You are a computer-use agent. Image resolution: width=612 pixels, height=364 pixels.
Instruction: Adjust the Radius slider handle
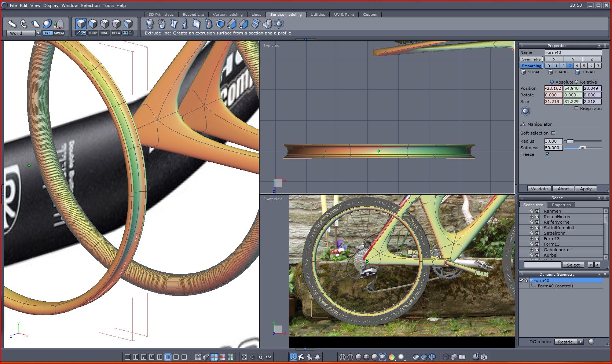tap(570, 141)
